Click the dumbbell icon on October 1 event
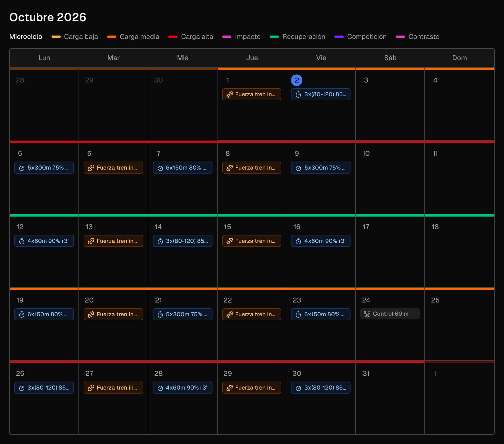This screenshot has height=444, width=504. point(230,95)
